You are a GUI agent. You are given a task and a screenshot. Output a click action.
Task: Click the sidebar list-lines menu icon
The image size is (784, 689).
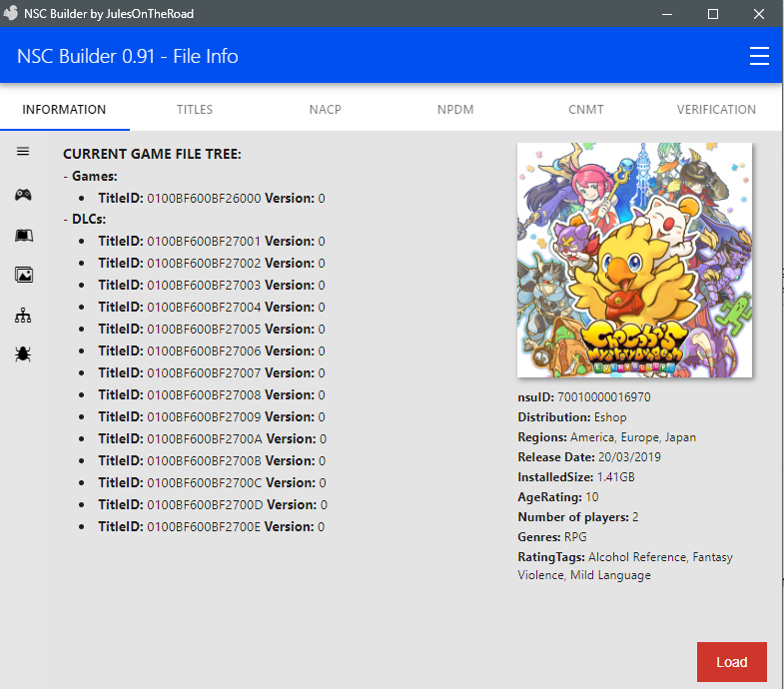[23, 152]
